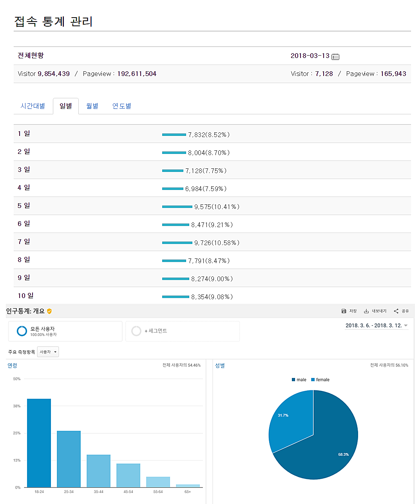The width and height of the screenshot is (420, 504).
Task: Open the 월별 tab
Action: (92, 106)
